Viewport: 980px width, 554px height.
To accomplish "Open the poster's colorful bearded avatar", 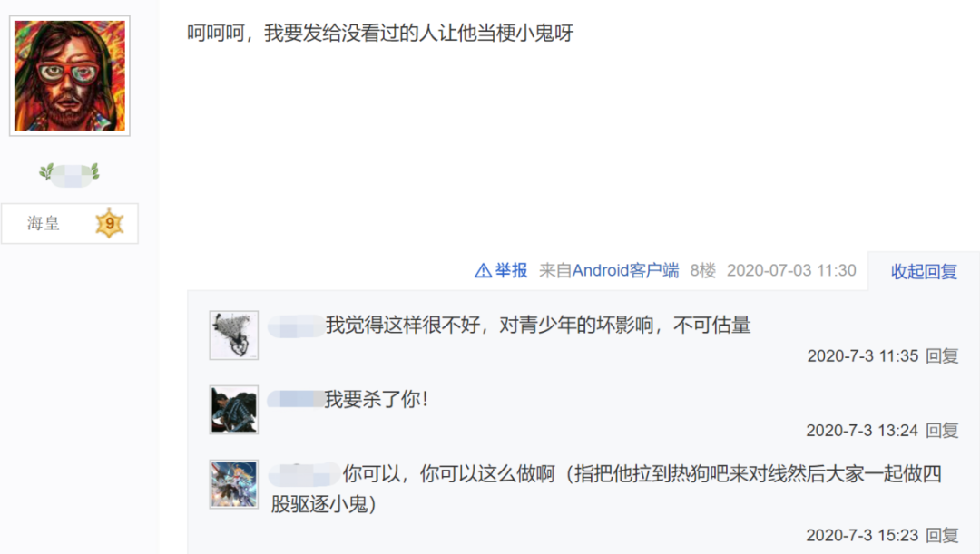I will pyautogui.click(x=69, y=75).
